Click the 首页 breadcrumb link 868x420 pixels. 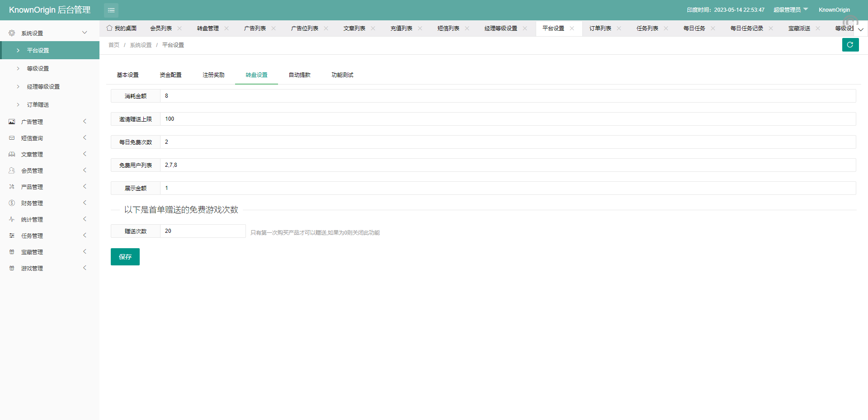pyautogui.click(x=114, y=45)
